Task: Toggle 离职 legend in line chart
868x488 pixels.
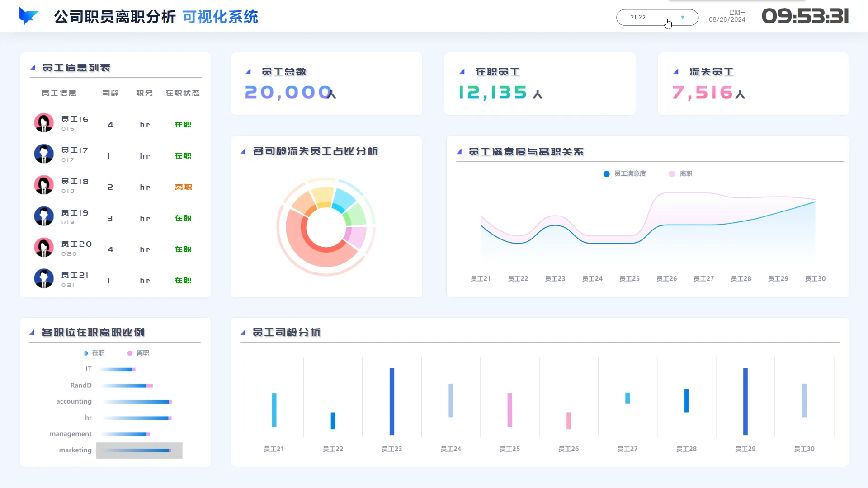Action: [680, 174]
